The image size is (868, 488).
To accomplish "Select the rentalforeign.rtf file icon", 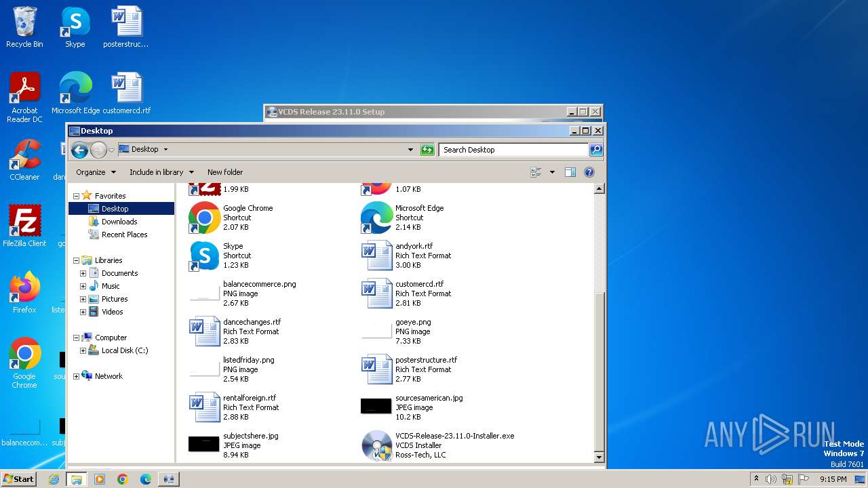I will click(x=204, y=407).
